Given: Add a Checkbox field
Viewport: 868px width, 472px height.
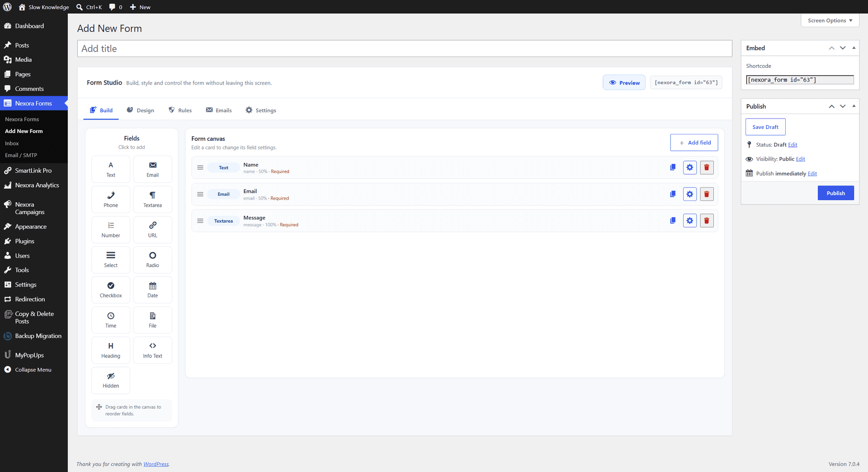Looking at the screenshot, I should click(111, 290).
